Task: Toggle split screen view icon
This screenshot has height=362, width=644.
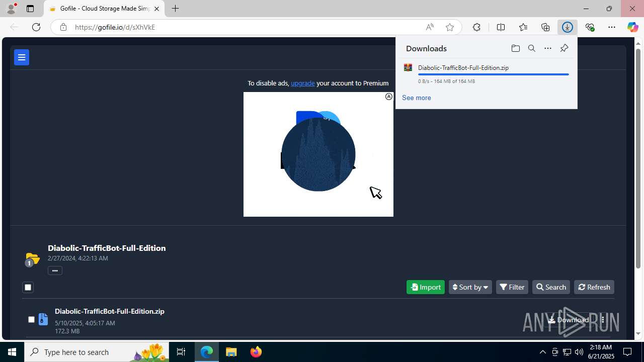Action: 501,27
